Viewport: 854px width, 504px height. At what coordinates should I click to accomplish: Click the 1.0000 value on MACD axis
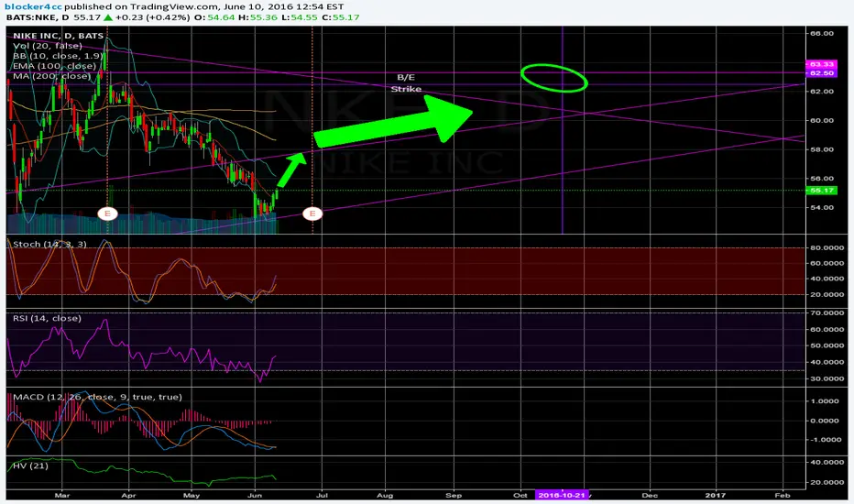click(x=826, y=401)
